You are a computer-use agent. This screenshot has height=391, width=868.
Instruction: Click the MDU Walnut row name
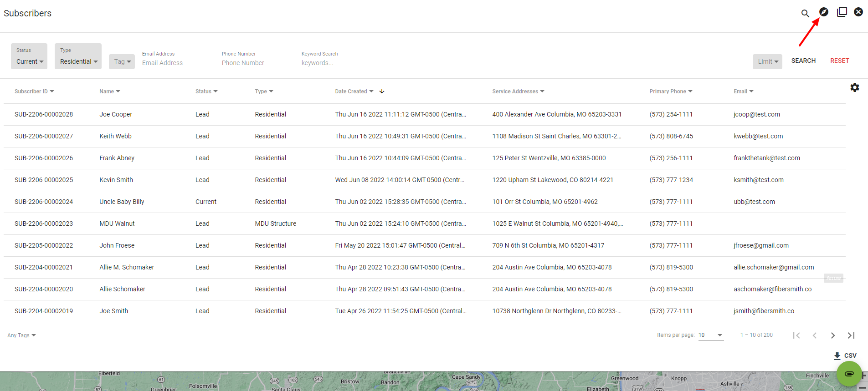tap(117, 223)
